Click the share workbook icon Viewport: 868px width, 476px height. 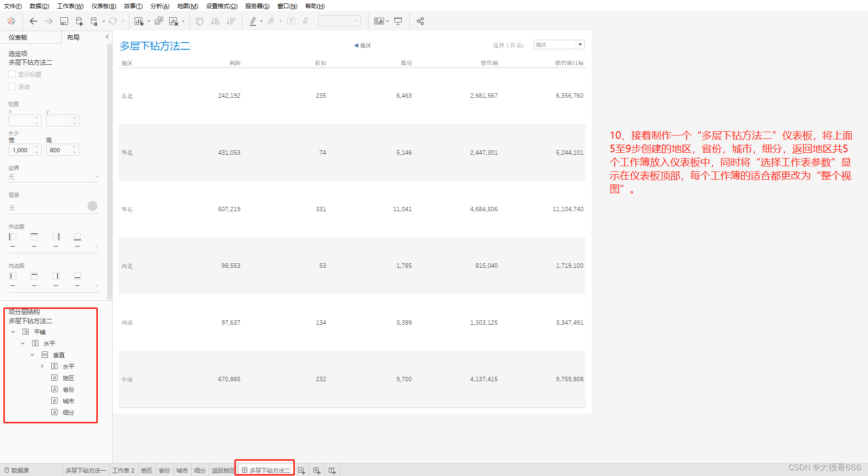pos(420,21)
